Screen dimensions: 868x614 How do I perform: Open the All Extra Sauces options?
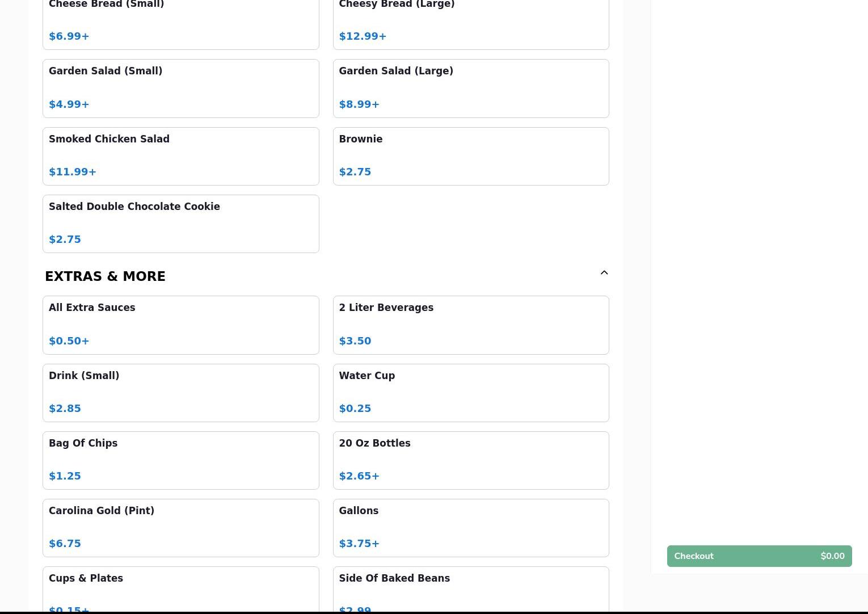point(180,325)
